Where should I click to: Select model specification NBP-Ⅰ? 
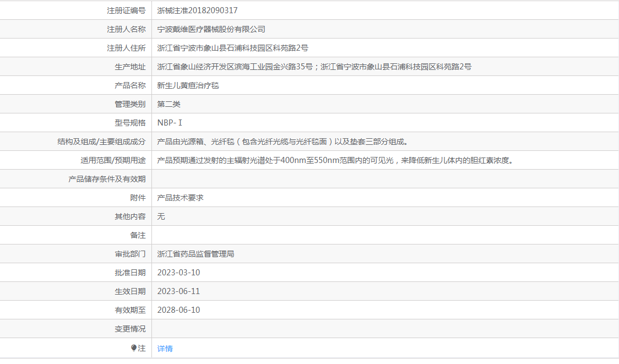tap(170, 123)
